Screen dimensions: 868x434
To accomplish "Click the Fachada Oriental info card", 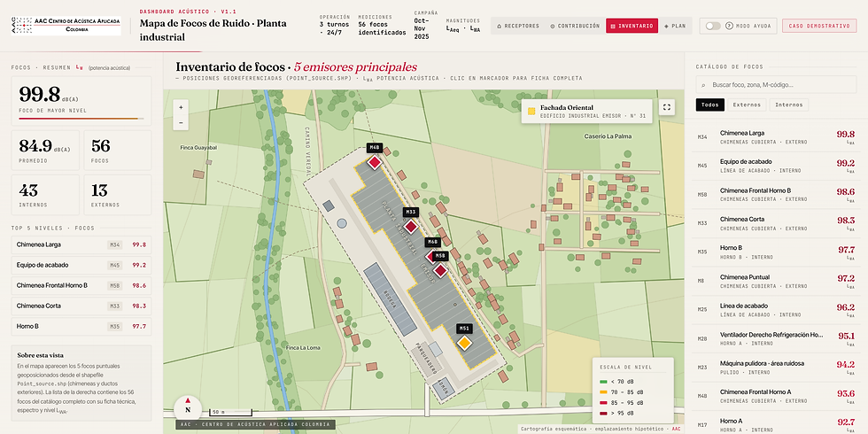I will tap(586, 112).
